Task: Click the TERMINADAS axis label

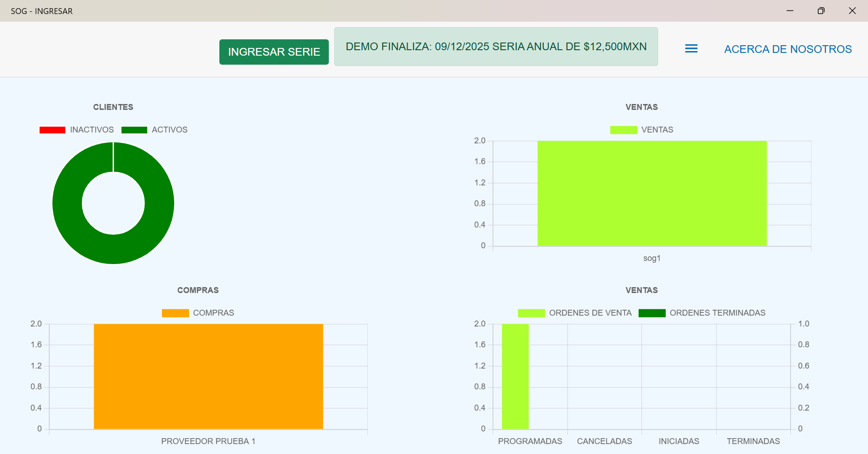Action: tap(753, 441)
